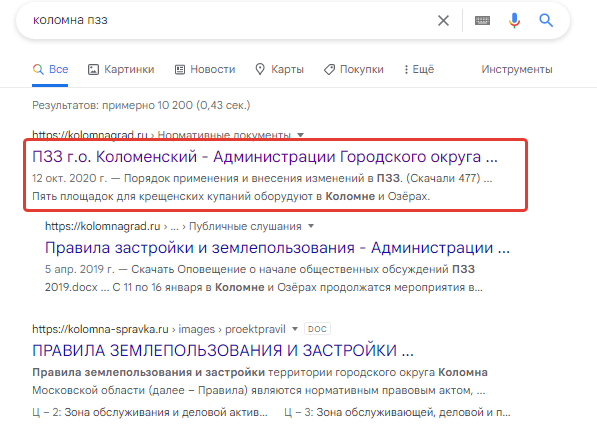Open the Инструменты tools button
The image size is (597, 442).
(x=517, y=69)
